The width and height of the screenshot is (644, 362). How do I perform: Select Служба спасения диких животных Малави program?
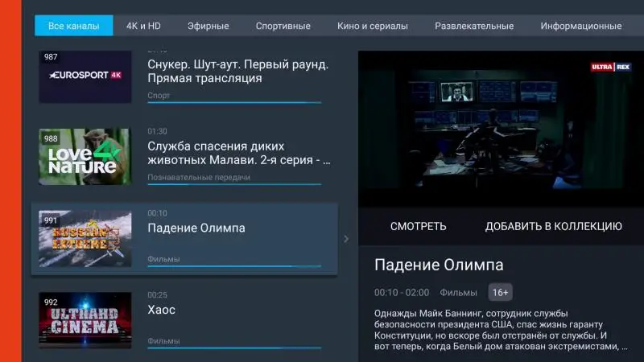coord(238,153)
